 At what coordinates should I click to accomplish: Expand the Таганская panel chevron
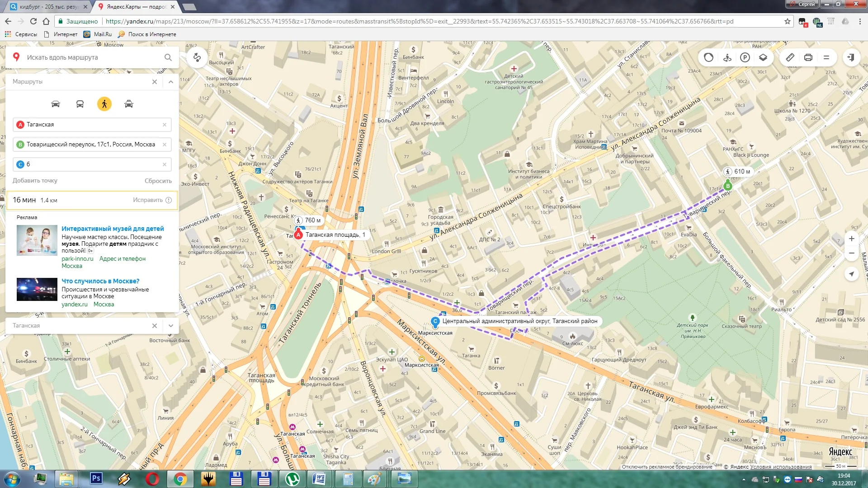pyautogui.click(x=170, y=325)
